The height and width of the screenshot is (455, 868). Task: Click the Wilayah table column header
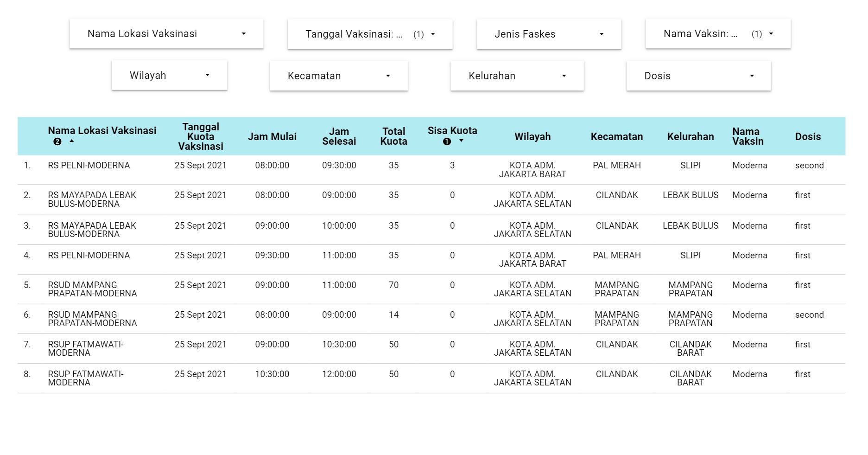[x=532, y=136]
